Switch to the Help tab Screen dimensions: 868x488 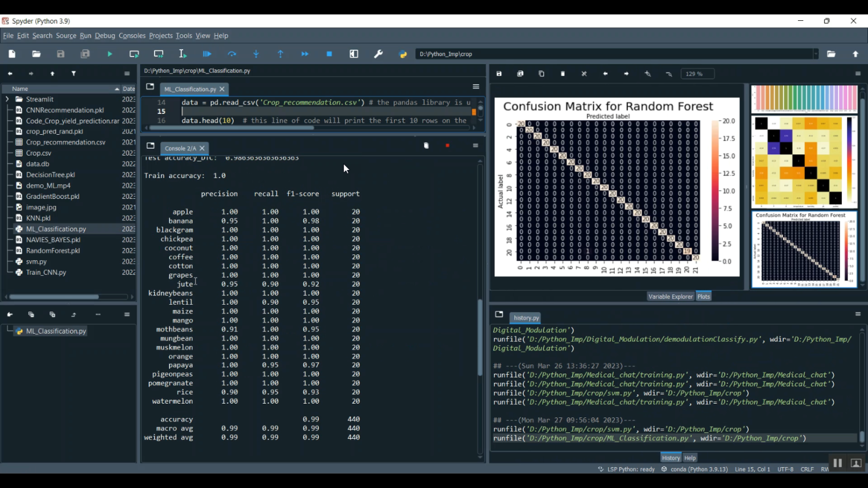pos(690,458)
